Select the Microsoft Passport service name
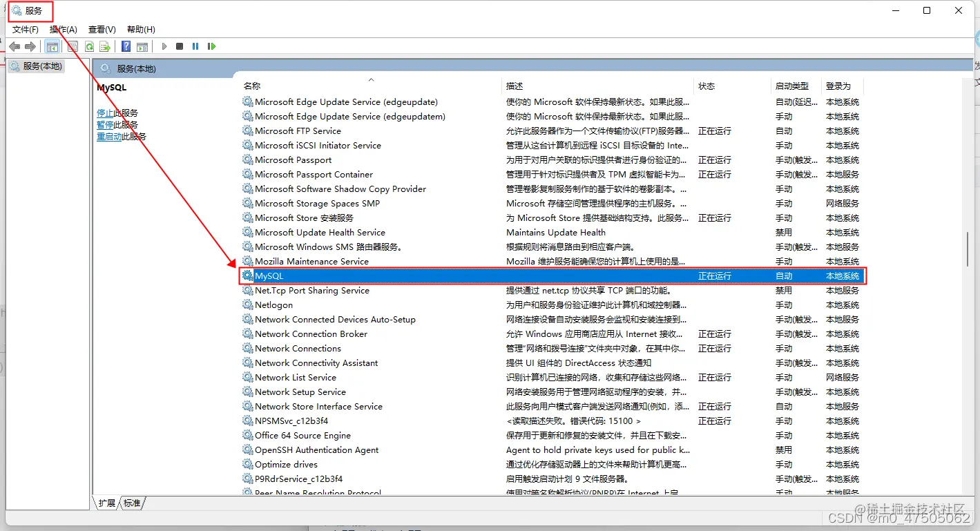The height and width of the screenshot is (531, 980). pyautogui.click(x=294, y=160)
